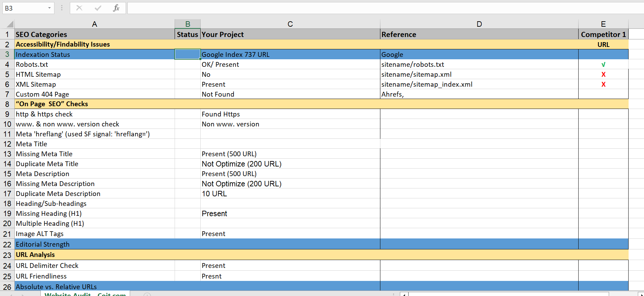Image resolution: width=644 pixels, height=296 pixels.
Task: Click the red X in XML Sitemap row
Action: (x=603, y=84)
